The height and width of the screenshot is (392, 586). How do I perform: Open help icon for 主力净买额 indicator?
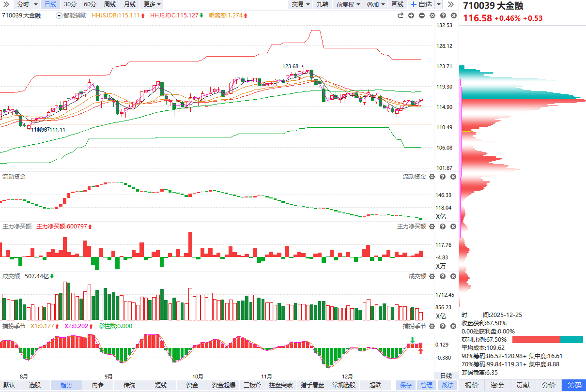[x=443, y=226]
